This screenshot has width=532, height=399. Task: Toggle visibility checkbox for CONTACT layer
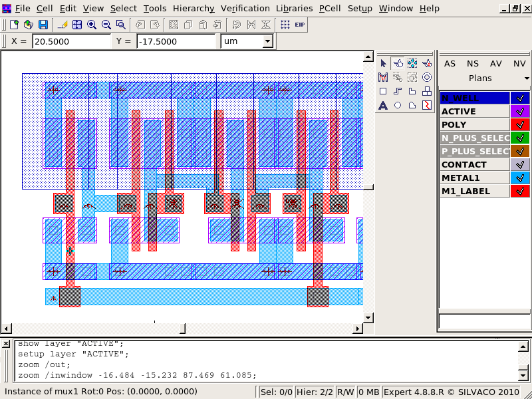[520, 164]
